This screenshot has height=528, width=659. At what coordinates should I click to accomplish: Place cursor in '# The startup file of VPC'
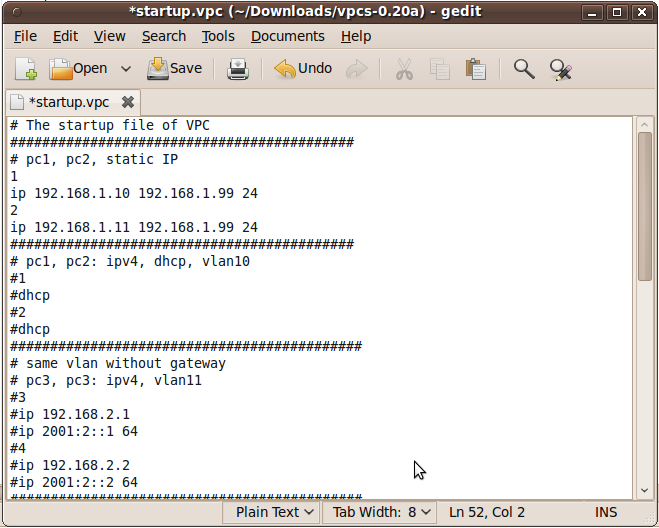click(110, 125)
